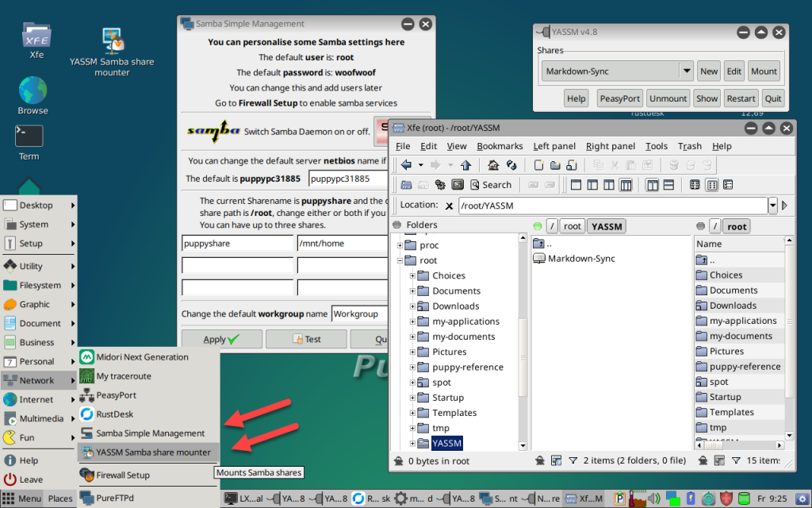Open Location history dropdown in Xfe
This screenshot has height=508, width=812.
(772, 206)
